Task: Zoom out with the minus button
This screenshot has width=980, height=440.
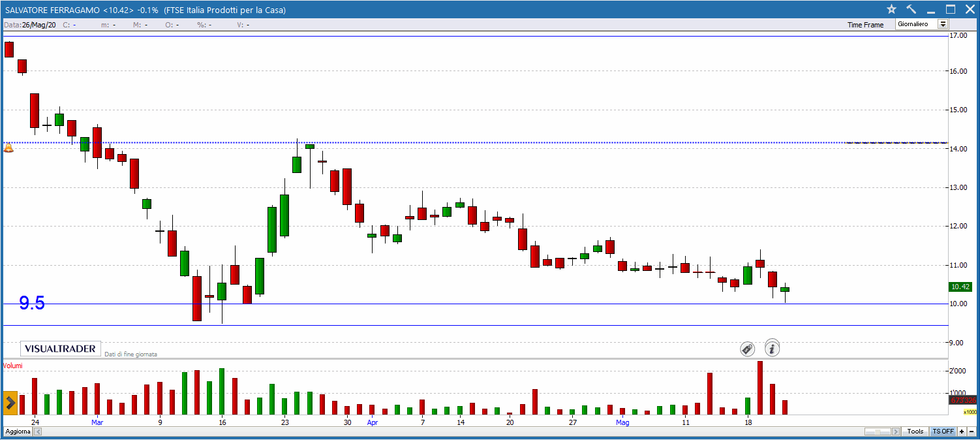Action: (x=972, y=432)
